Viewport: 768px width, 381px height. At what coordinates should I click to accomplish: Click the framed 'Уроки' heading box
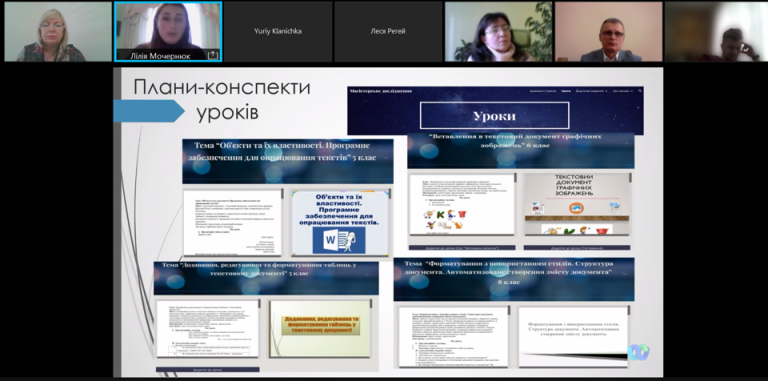pos(494,116)
